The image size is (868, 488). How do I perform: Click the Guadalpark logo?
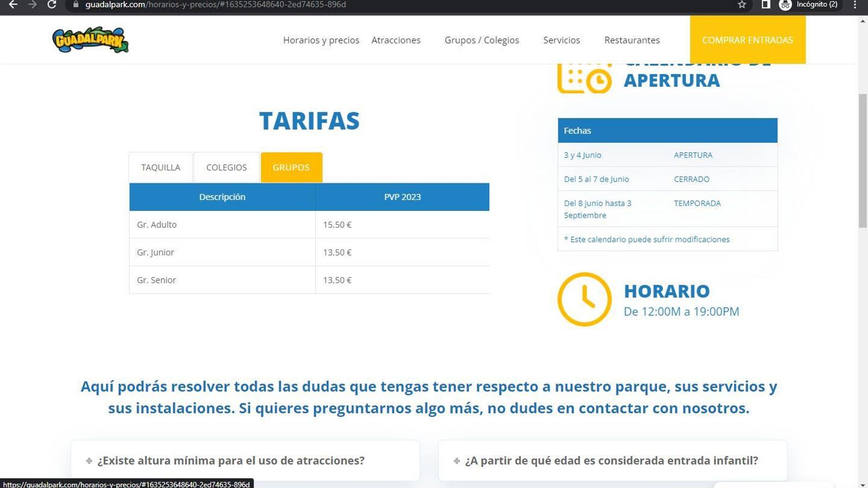pyautogui.click(x=90, y=40)
